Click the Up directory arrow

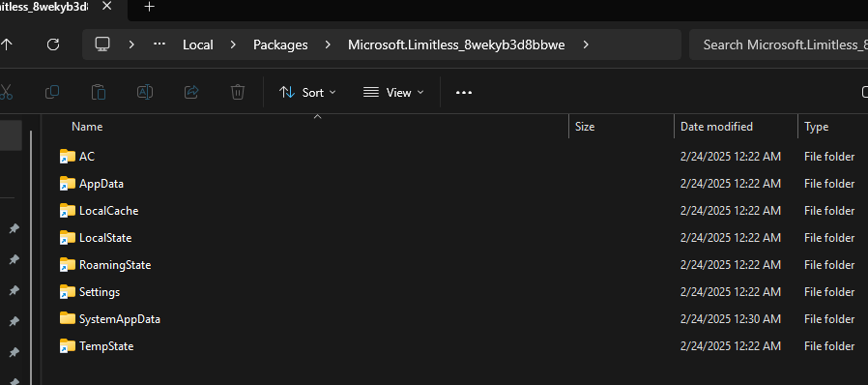(6, 44)
